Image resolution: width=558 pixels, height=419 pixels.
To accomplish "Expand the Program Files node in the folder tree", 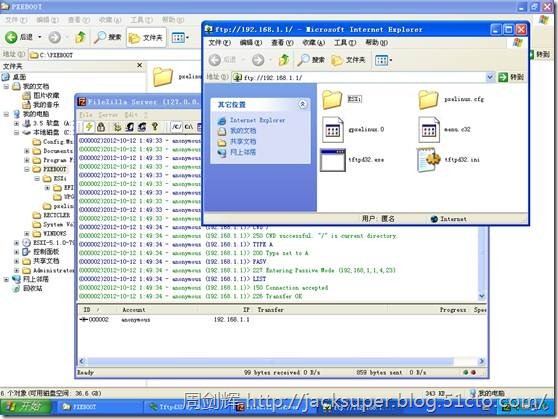I will click(27, 160).
